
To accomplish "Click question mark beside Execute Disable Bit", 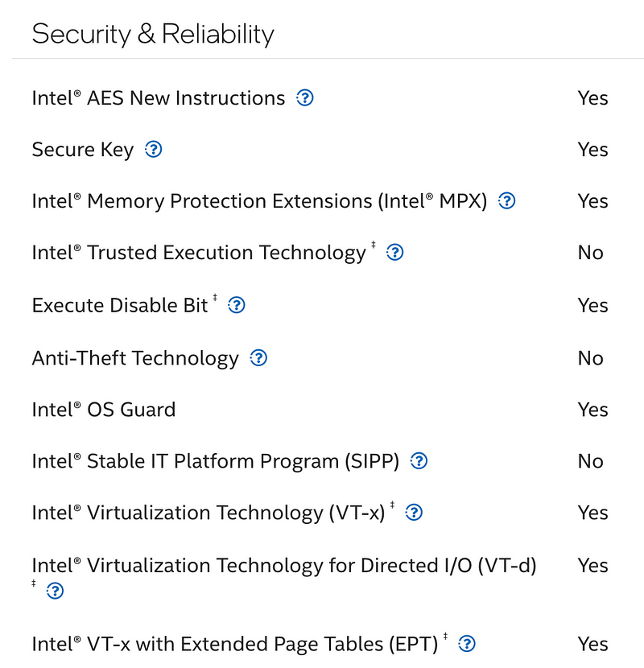I will pos(237,305).
